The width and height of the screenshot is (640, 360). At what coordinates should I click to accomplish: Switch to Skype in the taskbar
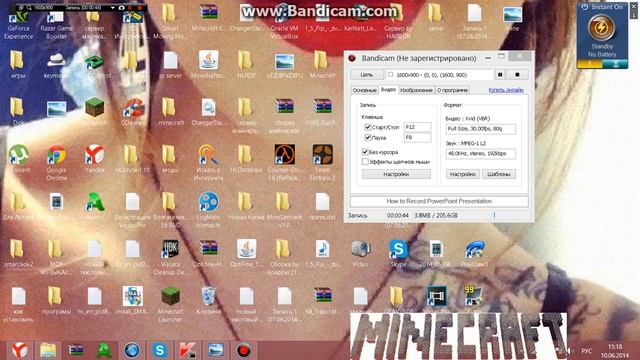160,350
